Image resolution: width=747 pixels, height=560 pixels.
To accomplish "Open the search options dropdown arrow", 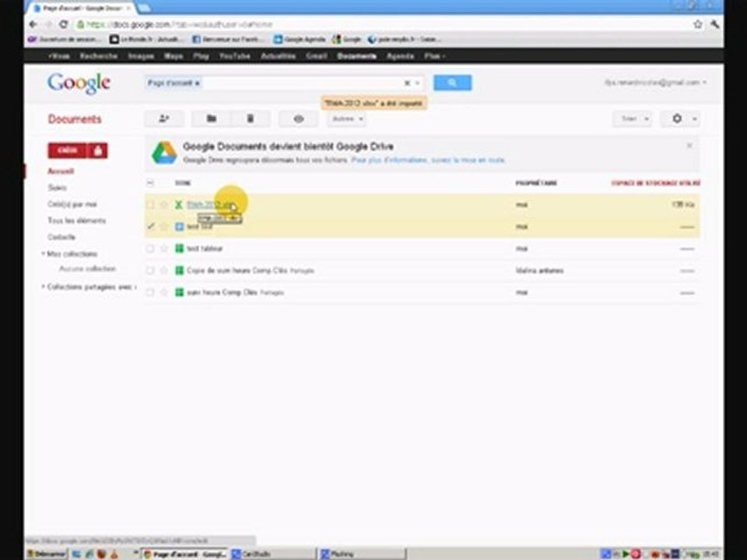I will tap(418, 83).
